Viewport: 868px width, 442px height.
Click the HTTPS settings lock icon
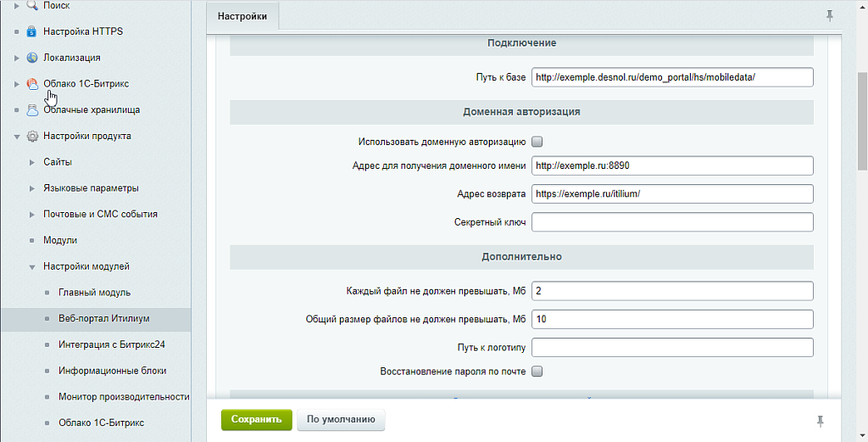coord(32,32)
